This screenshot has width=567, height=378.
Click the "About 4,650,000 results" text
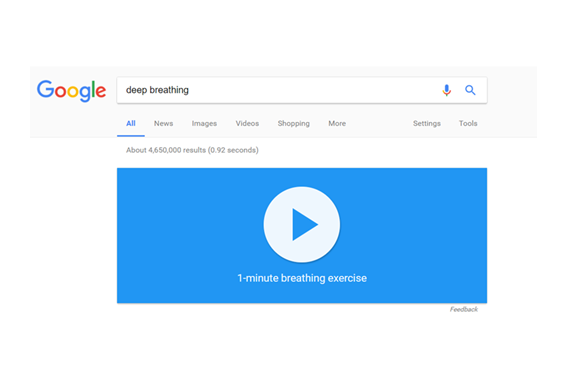coord(166,150)
